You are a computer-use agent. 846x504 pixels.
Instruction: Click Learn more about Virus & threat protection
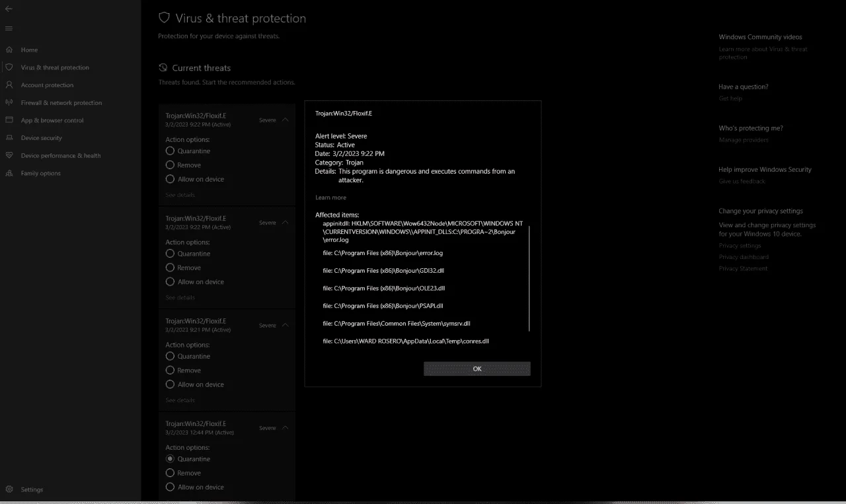(763, 53)
